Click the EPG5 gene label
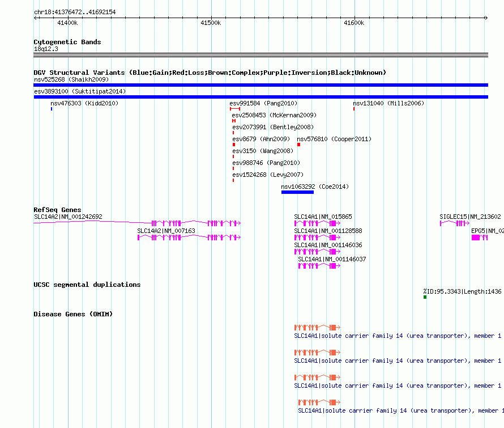 click(487, 231)
